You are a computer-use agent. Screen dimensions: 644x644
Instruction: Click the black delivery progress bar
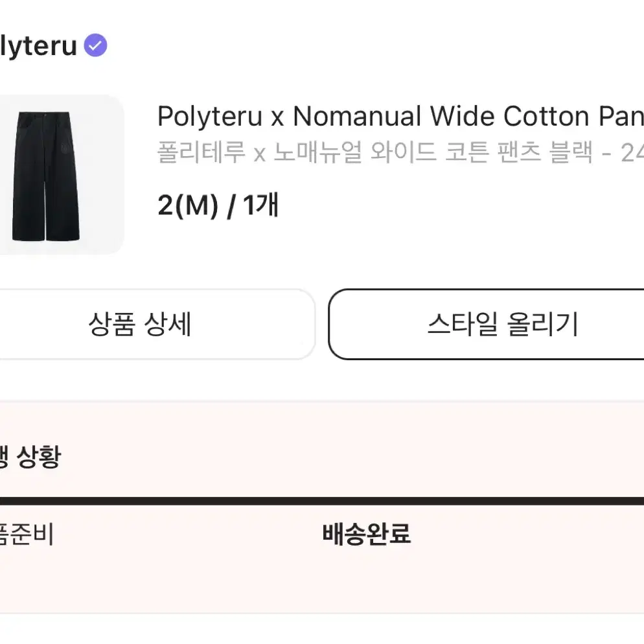[x=322, y=501]
